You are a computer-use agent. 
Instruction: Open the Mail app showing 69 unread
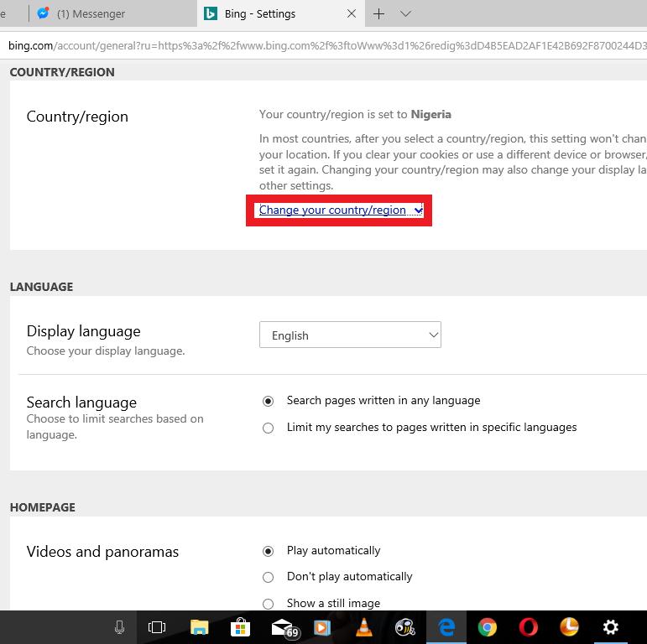(284, 628)
